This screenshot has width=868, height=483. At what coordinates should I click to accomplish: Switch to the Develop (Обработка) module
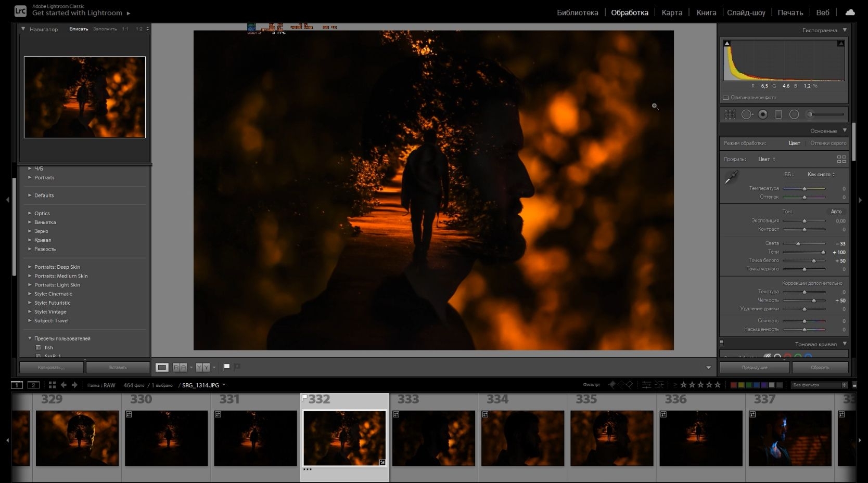630,12
